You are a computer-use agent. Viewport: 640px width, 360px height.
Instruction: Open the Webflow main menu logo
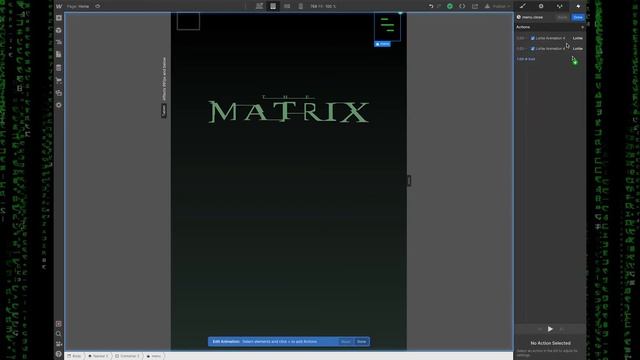[x=59, y=6]
